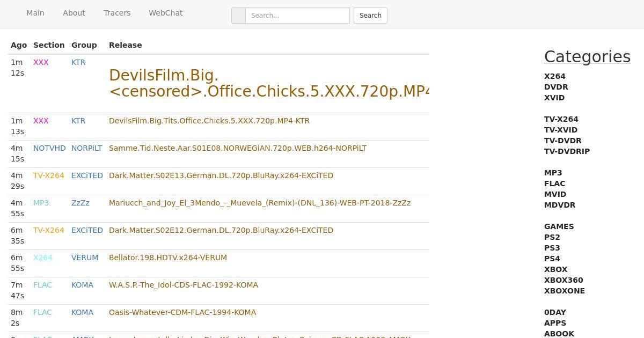The image size is (644, 338).
Task: Choose DVDR category
Action: tap(556, 87)
